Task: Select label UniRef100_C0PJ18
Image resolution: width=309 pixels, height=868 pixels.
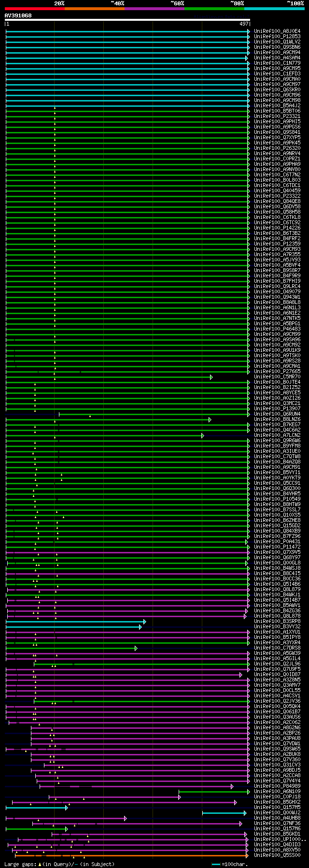Action: click(x=277, y=797)
